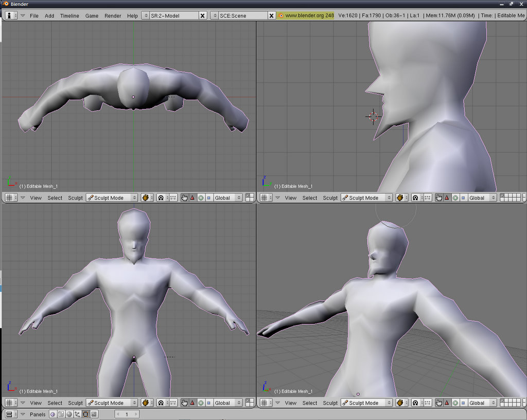Image resolution: width=527 pixels, height=420 pixels.
Task: Delete the SCE:Scene using X button
Action: pos(272,15)
